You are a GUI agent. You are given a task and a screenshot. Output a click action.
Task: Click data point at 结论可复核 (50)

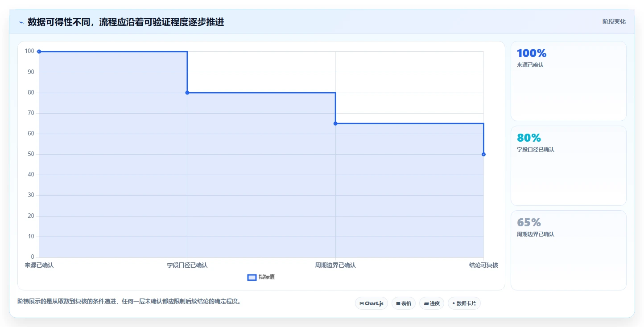[x=483, y=154]
